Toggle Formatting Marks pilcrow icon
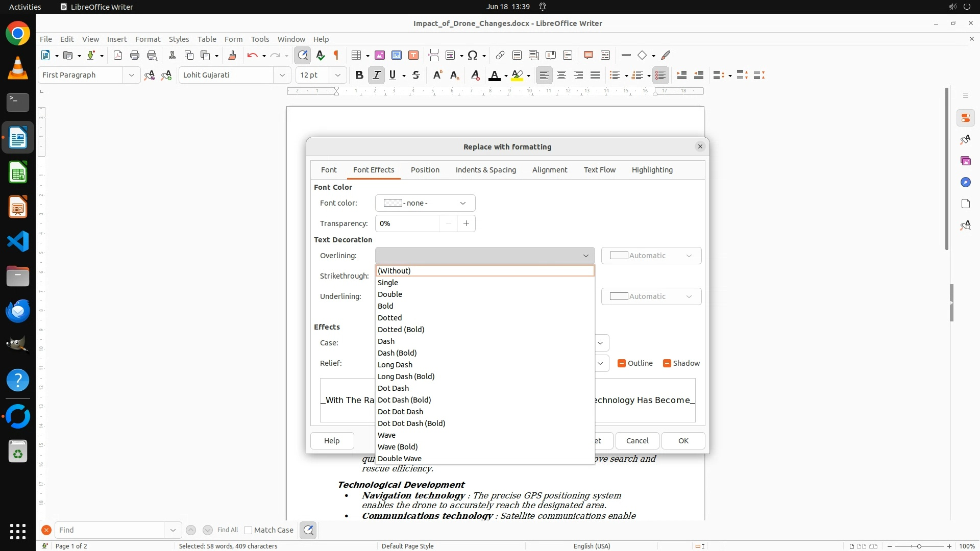The image size is (980, 551). tap(336, 55)
